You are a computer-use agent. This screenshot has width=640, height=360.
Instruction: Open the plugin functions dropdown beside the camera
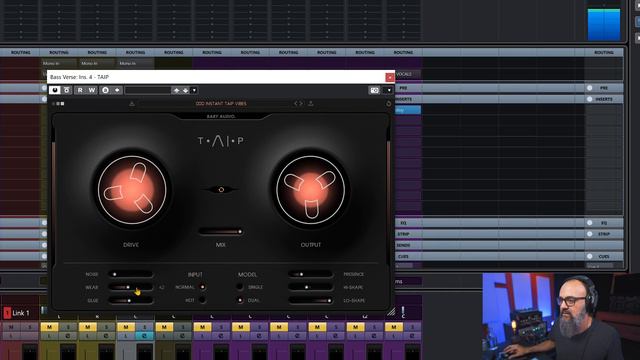point(389,90)
